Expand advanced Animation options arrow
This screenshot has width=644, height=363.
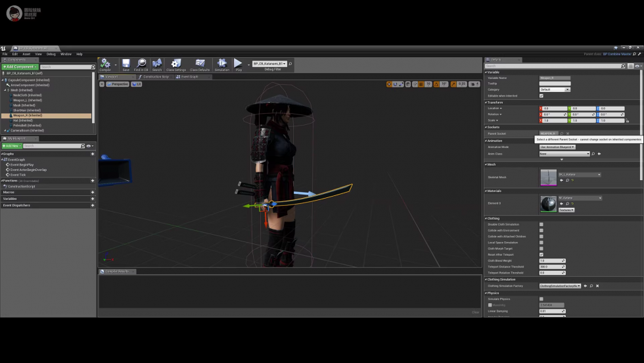[562, 160]
